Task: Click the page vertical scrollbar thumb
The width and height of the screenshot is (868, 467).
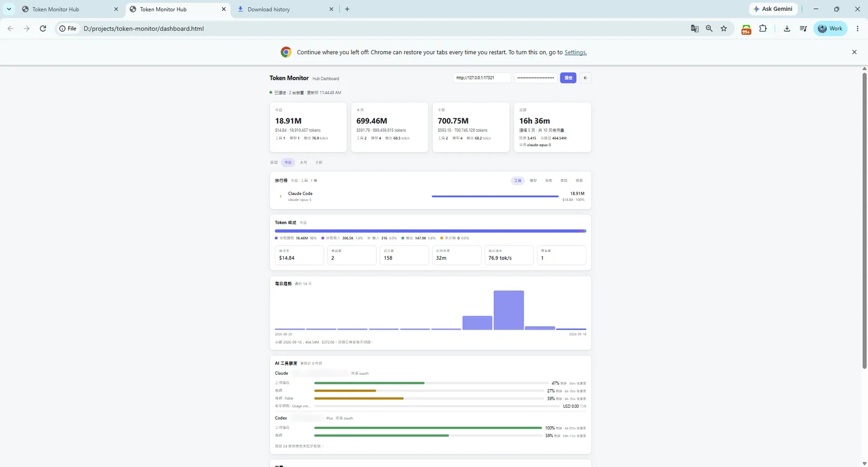Action: coord(865,221)
